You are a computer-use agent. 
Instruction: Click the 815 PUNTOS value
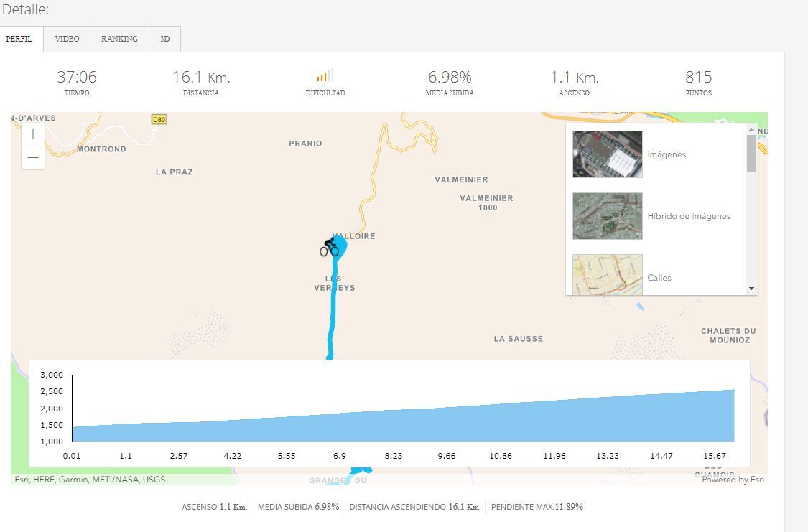pos(698,78)
